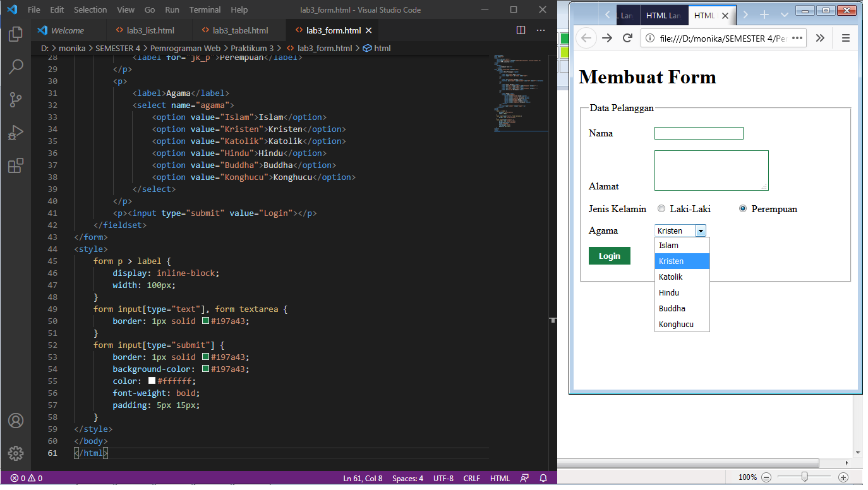Open Run and Debug view
Image resolution: width=868 pixels, height=490 pixels.
click(16, 133)
